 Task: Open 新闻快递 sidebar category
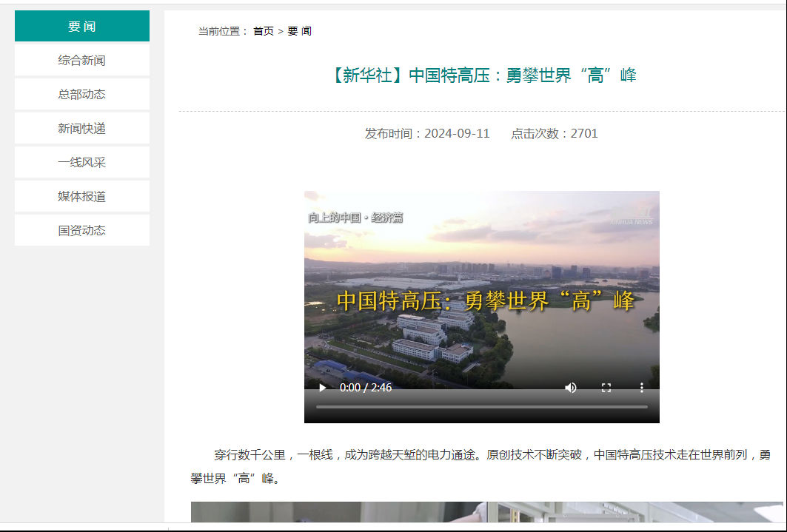(x=82, y=128)
